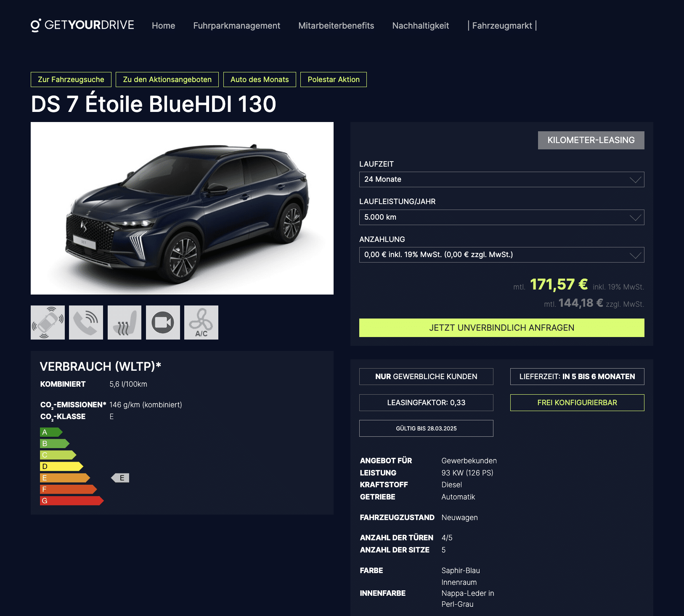The height and width of the screenshot is (616, 684).
Task: Click the Kilometer-Leasing tab button
Action: [x=591, y=140]
